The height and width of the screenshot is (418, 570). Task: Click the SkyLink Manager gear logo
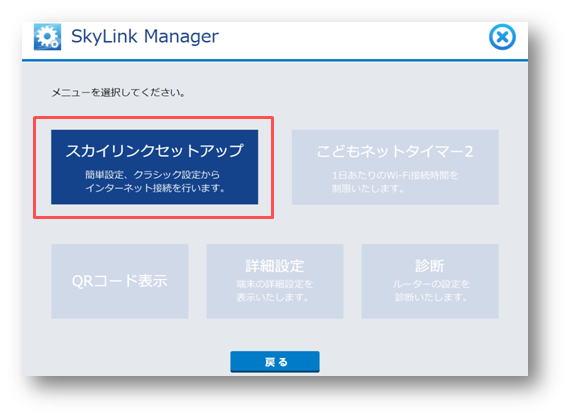click(47, 37)
